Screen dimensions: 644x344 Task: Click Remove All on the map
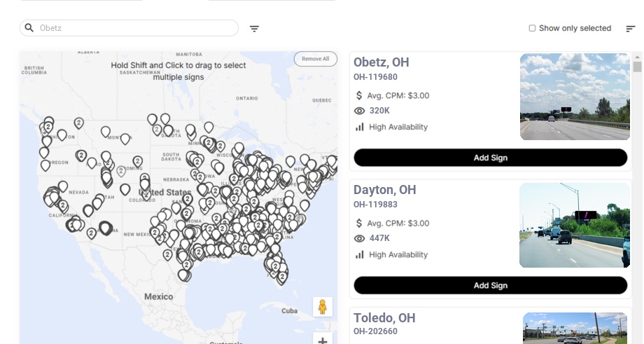(x=315, y=59)
